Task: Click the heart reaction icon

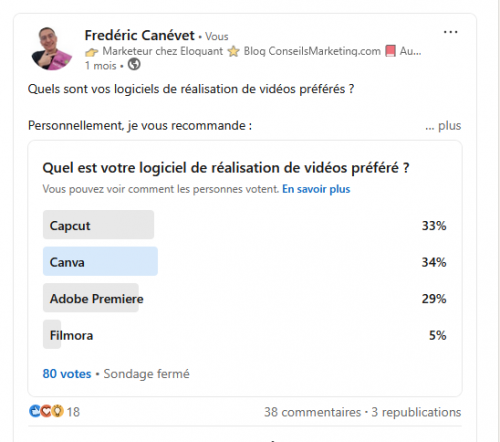Action: (46, 411)
